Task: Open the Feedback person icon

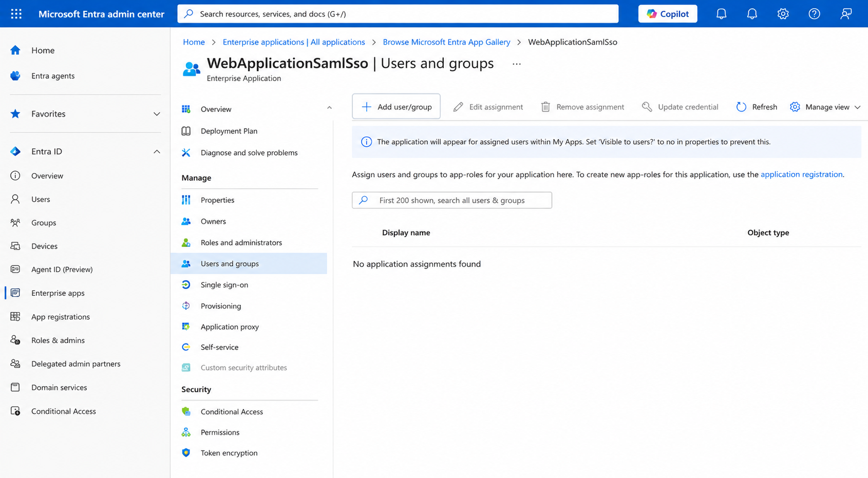Action: (x=845, y=14)
